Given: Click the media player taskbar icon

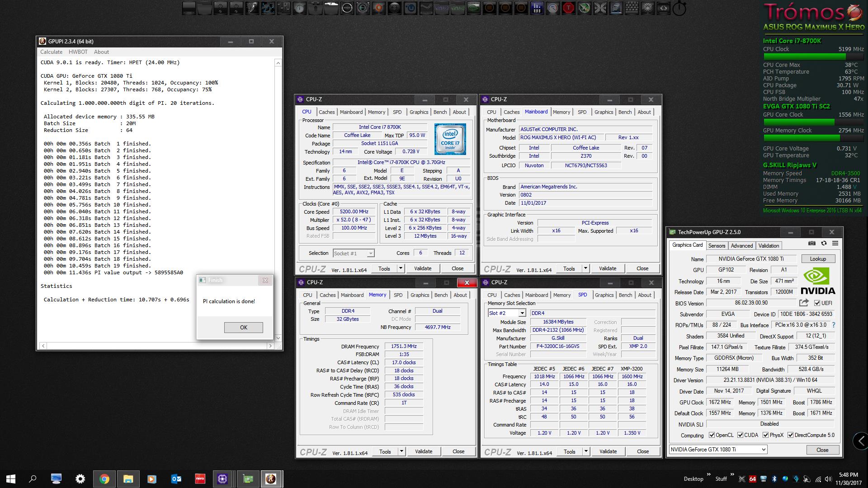Looking at the screenshot, I should click(152, 479).
